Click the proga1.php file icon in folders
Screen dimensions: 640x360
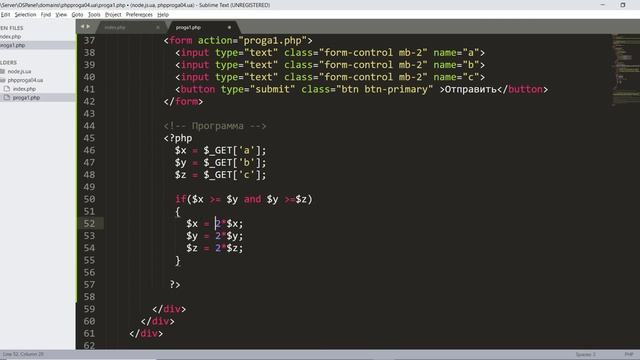[7, 98]
